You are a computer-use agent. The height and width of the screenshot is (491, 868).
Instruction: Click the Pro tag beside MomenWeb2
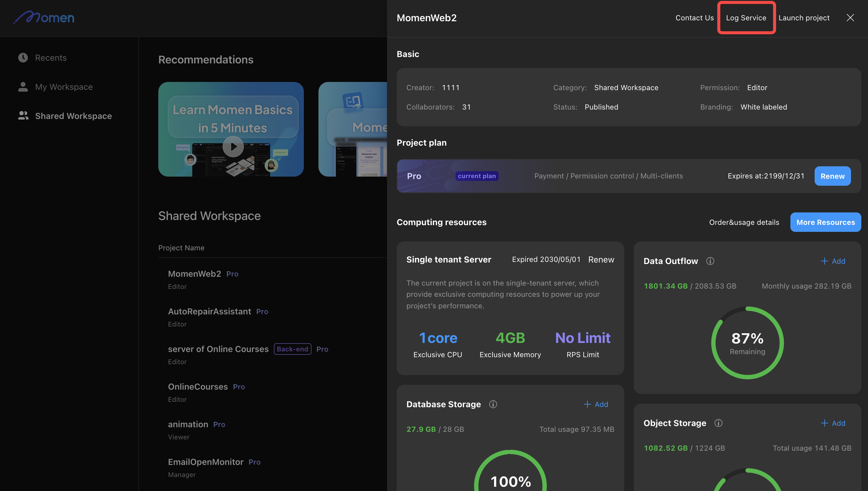tap(232, 274)
